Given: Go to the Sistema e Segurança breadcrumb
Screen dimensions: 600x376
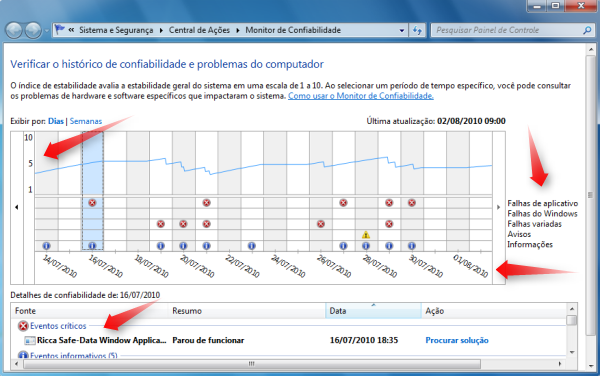Looking at the screenshot, I should (116, 30).
